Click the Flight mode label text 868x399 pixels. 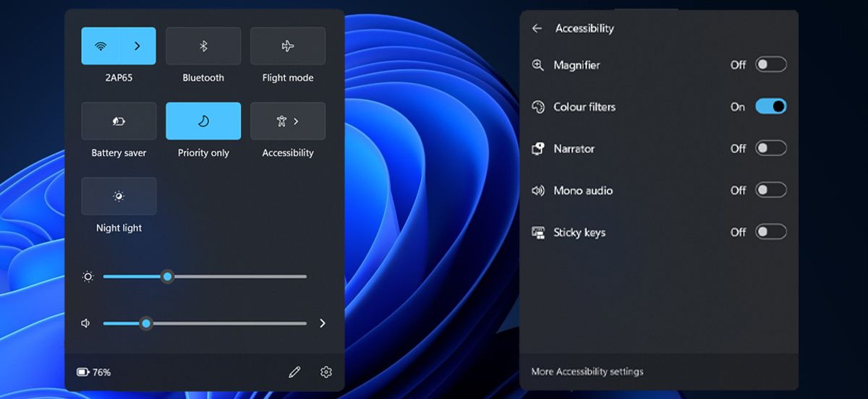tap(288, 77)
